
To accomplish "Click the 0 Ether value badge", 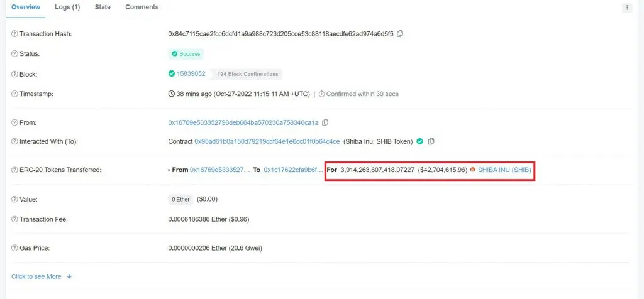I will [180, 199].
